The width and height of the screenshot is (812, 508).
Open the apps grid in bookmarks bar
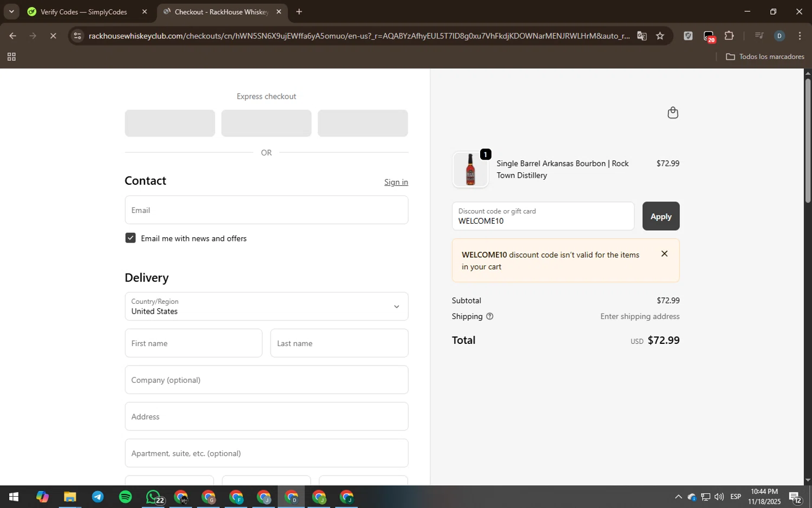click(x=11, y=57)
